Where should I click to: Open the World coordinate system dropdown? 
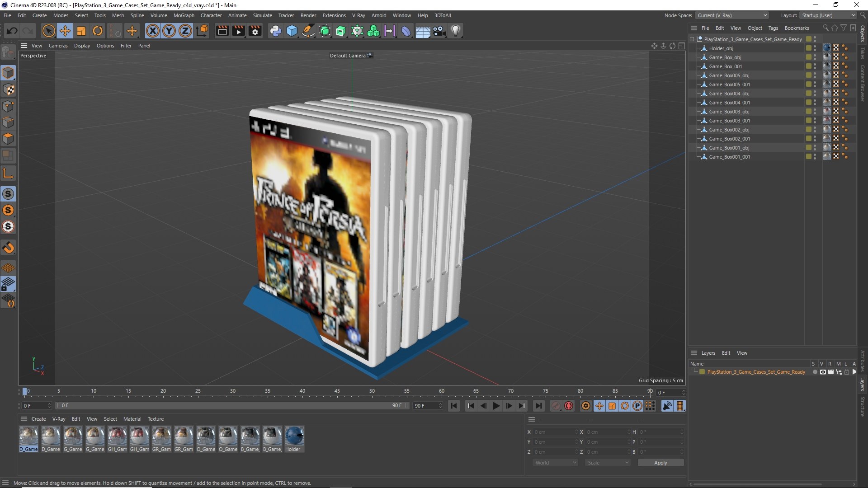coord(555,463)
